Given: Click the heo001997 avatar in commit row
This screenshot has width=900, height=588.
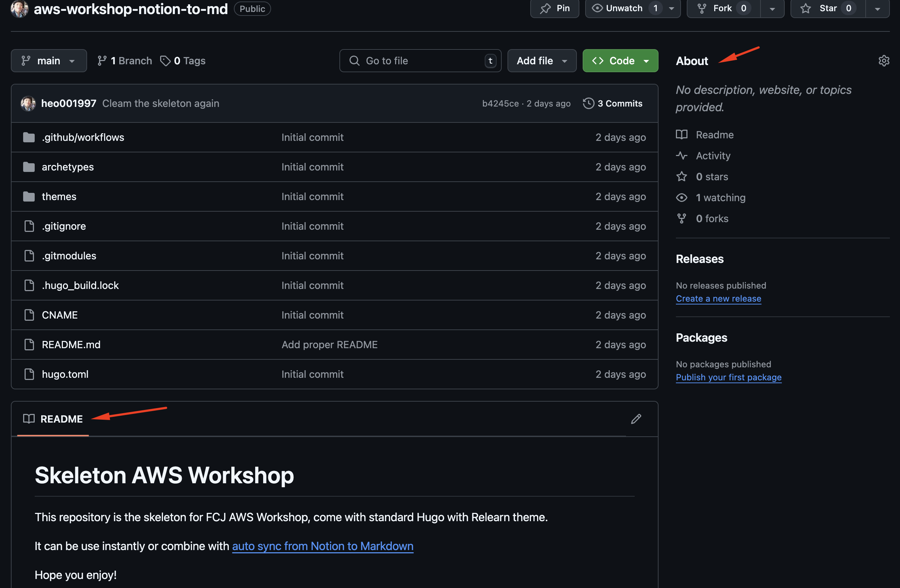Looking at the screenshot, I should pos(28,103).
